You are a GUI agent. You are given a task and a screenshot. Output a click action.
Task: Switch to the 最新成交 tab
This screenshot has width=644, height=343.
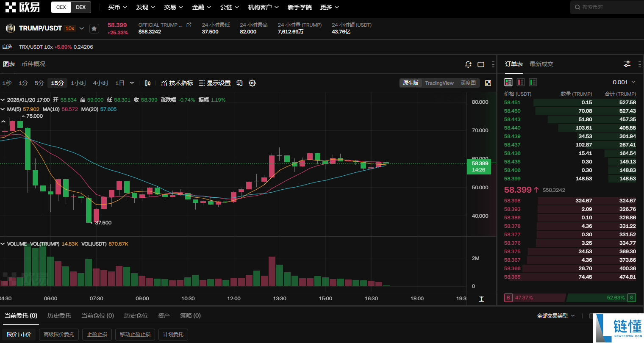[x=541, y=64]
